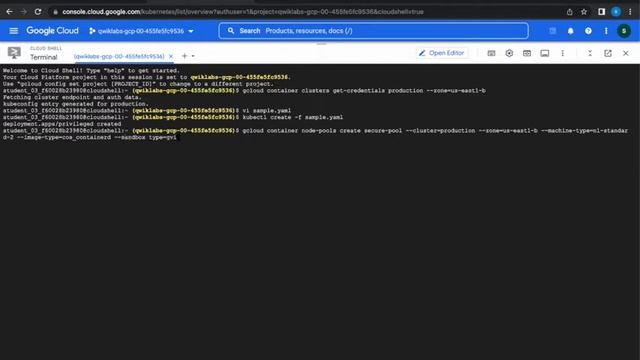Open web preview icon
Screen dimensions: 640x360
tap(527, 53)
